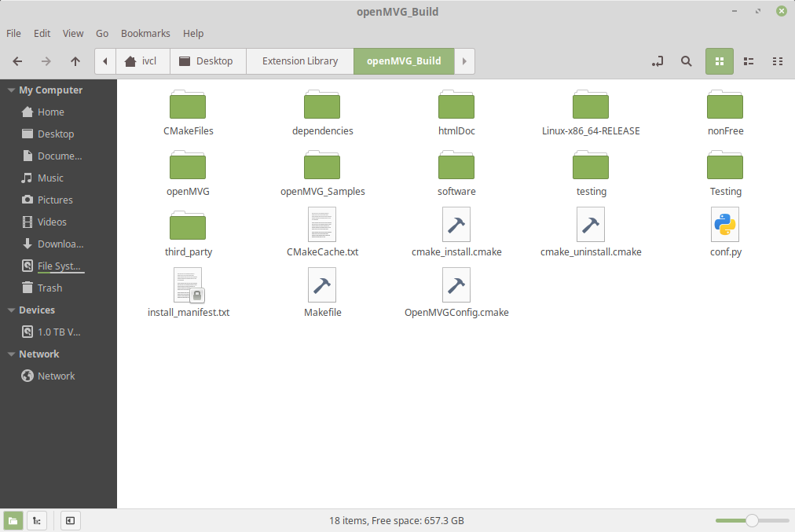The width and height of the screenshot is (795, 532).
Task: Open a search with the magnifier icon
Action: coord(686,61)
